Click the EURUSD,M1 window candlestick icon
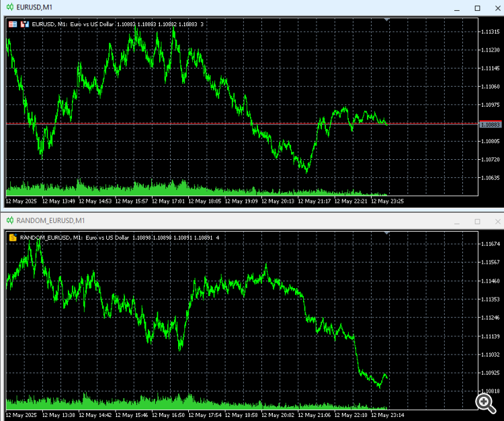 point(10,7)
